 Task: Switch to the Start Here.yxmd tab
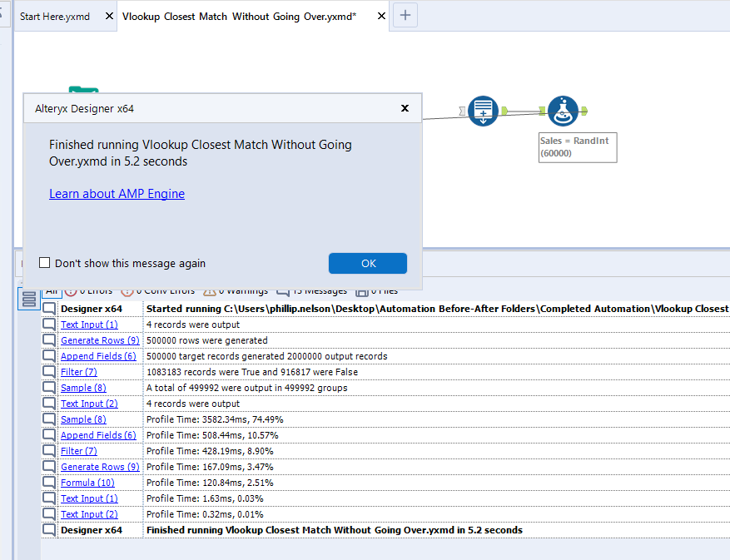[55, 17]
